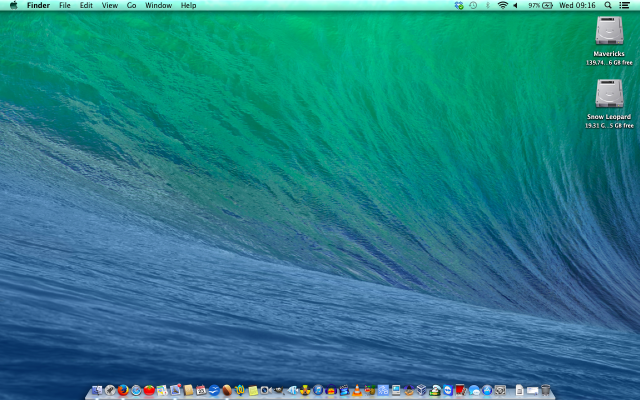Launch OpenOffice seagull icon in Dock
640x400 pixels.
coord(214,390)
